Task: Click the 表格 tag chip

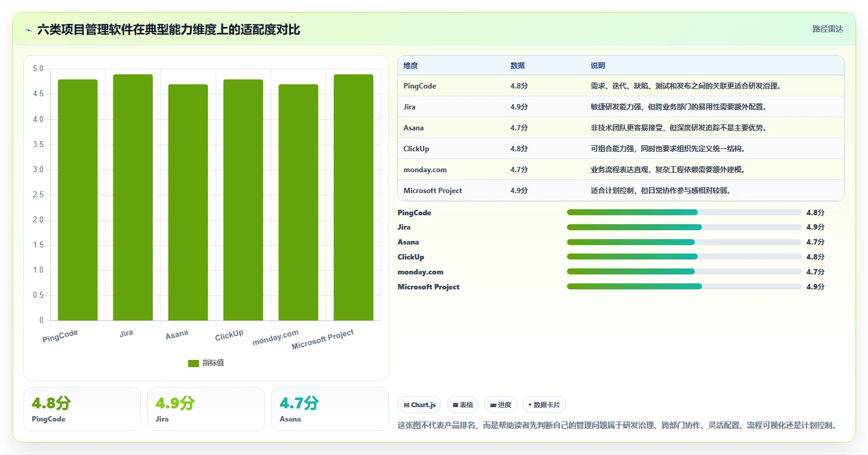Action: [463, 405]
